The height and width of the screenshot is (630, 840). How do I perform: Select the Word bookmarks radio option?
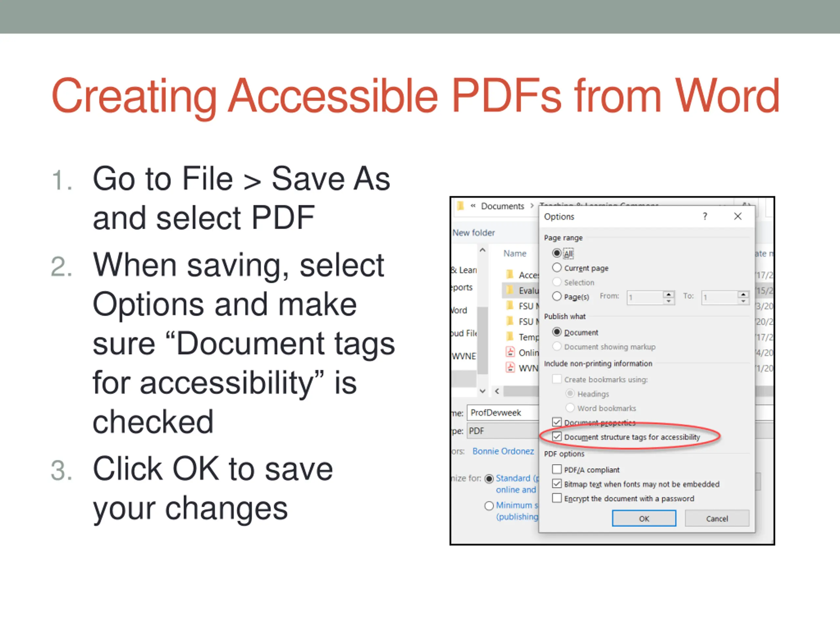point(570,408)
